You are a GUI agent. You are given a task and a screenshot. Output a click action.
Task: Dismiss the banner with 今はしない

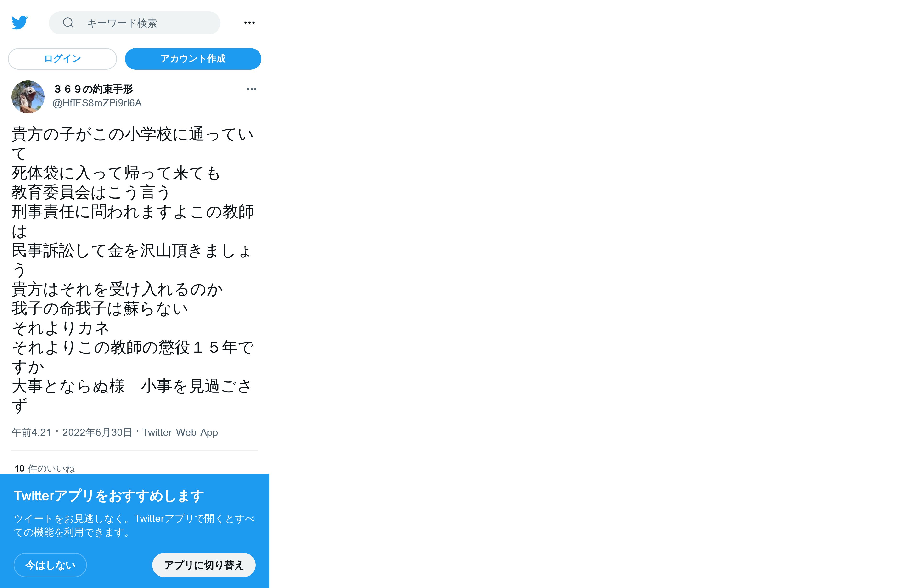click(50, 565)
